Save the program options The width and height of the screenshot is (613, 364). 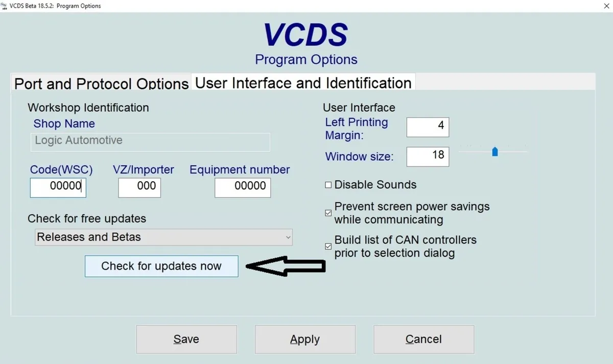(186, 339)
